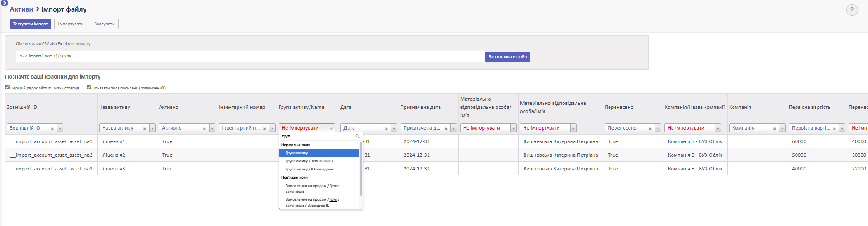Viewport: 868px width, 226px height.
Task: Clear the Зовнішній ID column mapping
Action: coord(52,129)
